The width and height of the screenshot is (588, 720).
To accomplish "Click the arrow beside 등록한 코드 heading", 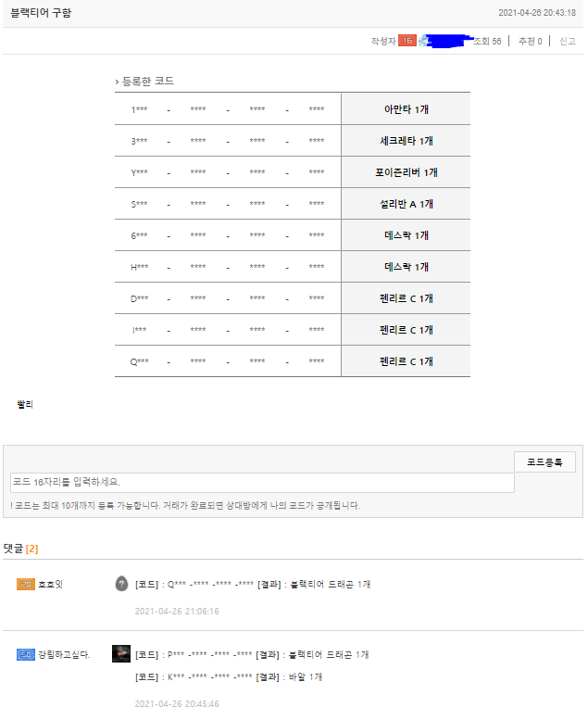I will 117,82.
